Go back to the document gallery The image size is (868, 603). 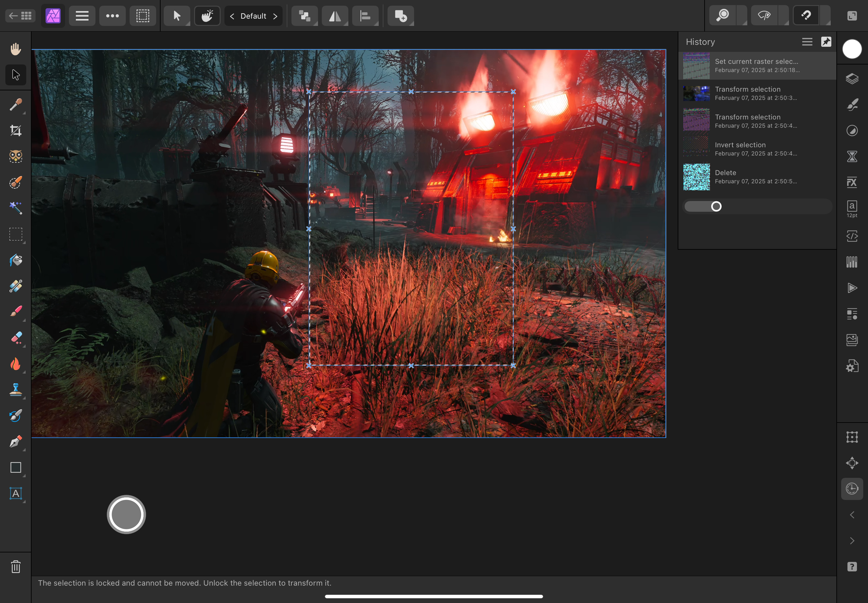tap(20, 16)
